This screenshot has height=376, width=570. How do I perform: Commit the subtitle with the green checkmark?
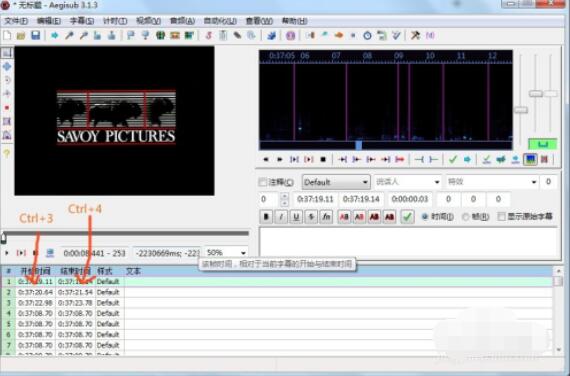(408, 217)
